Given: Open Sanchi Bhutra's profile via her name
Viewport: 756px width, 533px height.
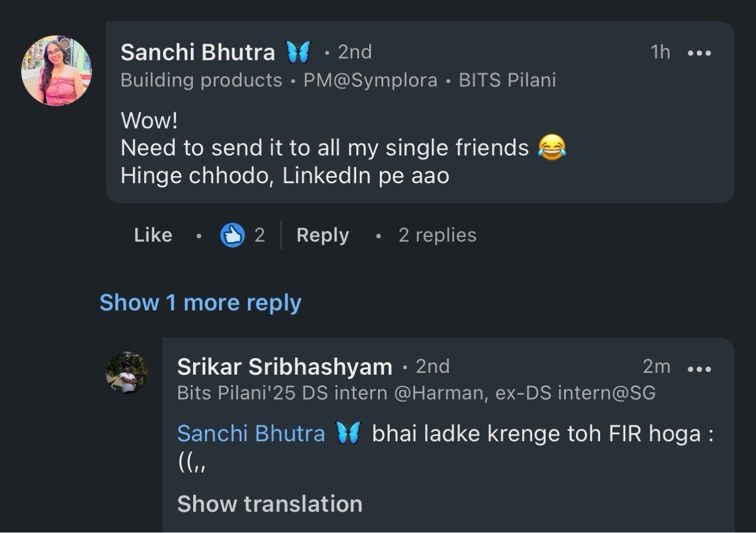Looking at the screenshot, I should click(x=197, y=53).
